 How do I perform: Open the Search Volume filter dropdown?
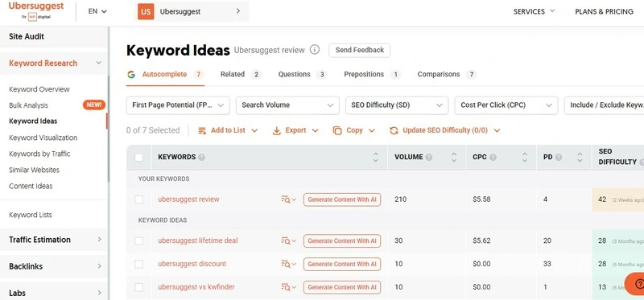[x=287, y=105]
